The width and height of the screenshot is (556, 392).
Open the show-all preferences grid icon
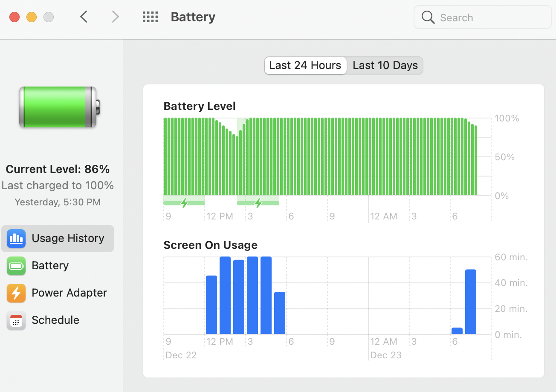[150, 17]
